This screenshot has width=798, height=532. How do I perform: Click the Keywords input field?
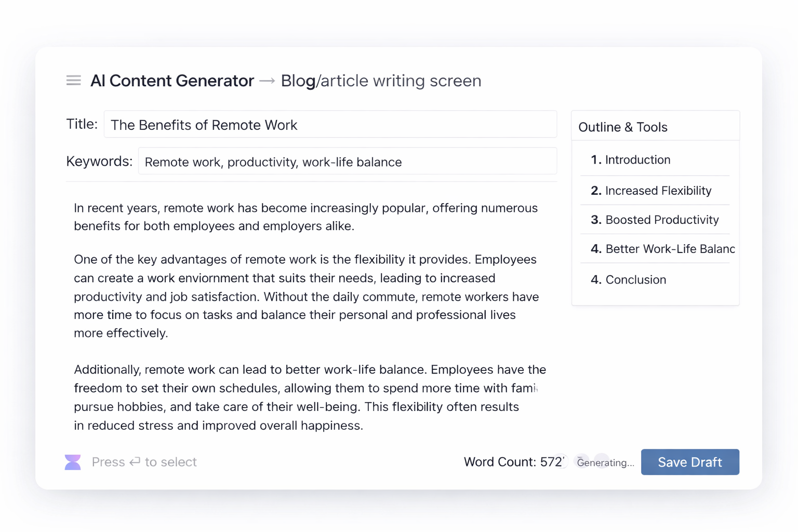(x=348, y=162)
